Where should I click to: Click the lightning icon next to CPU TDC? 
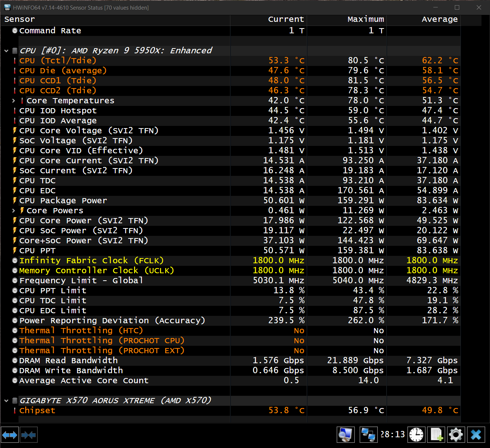pyautogui.click(x=15, y=181)
